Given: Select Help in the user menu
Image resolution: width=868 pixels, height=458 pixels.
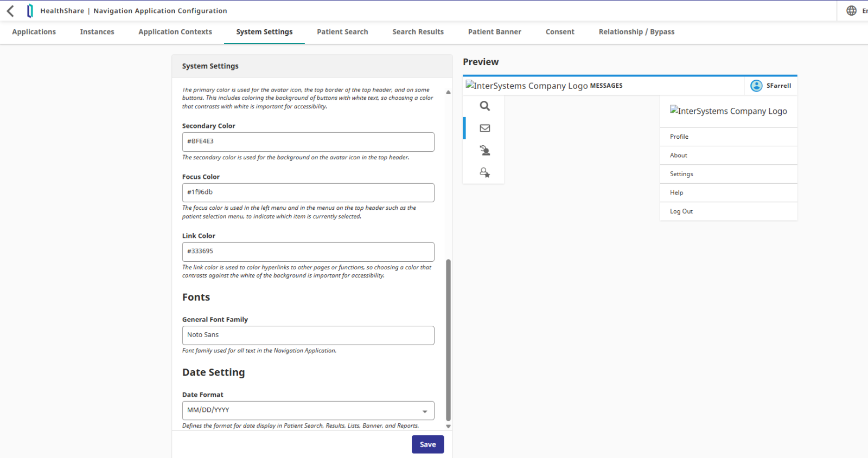Looking at the screenshot, I should pos(729,193).
